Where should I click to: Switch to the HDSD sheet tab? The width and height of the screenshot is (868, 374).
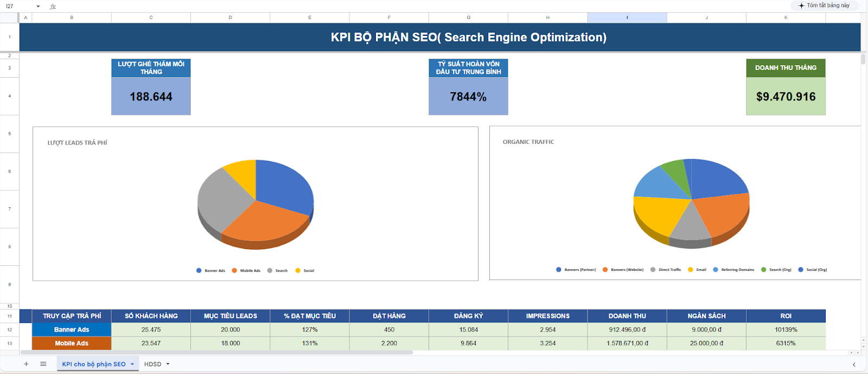pos(152,364)
